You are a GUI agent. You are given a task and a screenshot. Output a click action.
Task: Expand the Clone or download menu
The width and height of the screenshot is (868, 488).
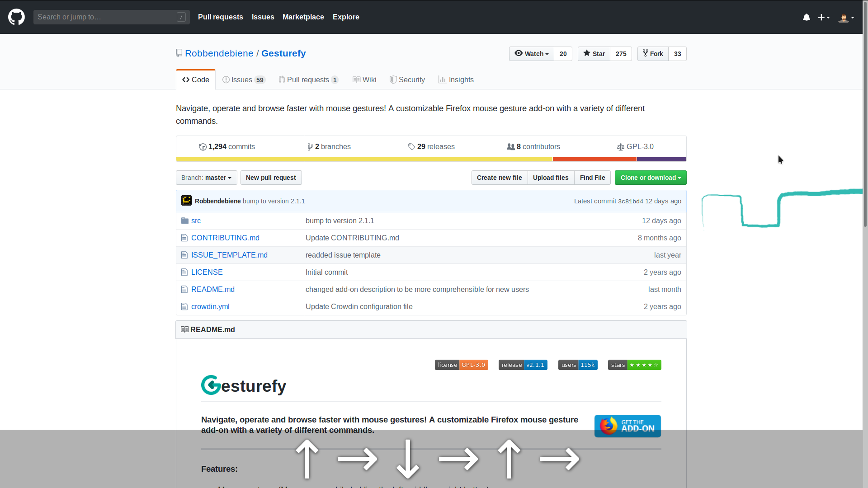(x=651, y=178)
